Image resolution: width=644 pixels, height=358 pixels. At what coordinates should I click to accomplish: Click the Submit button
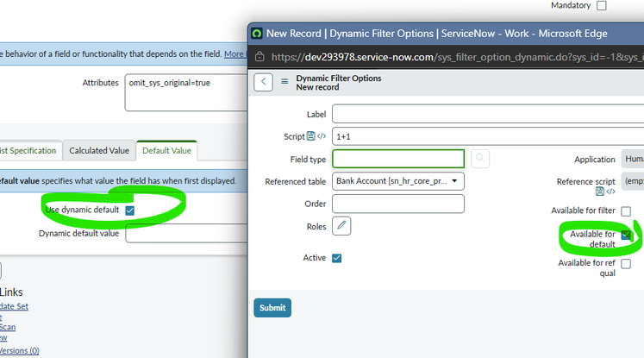coord(272,308)
